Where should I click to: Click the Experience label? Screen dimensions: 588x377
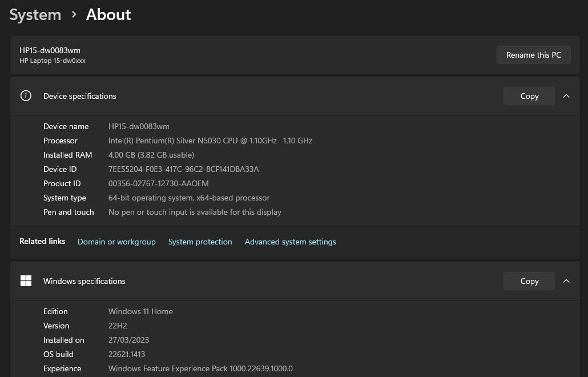tap(62, 369)
